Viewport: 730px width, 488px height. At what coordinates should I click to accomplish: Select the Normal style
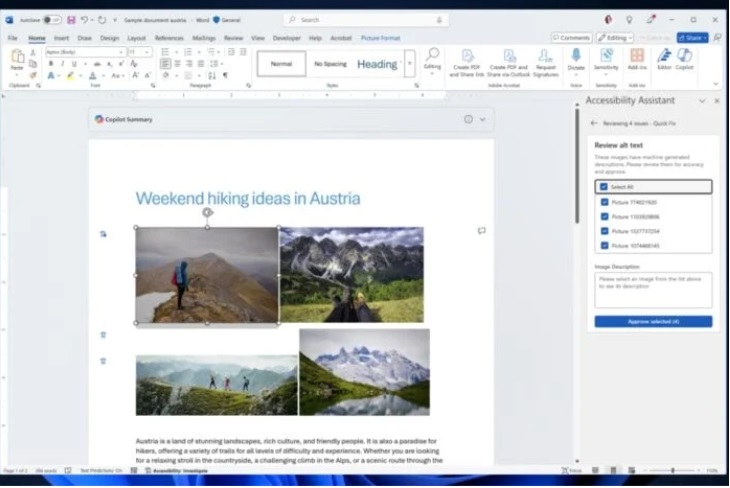click(281, 63)
